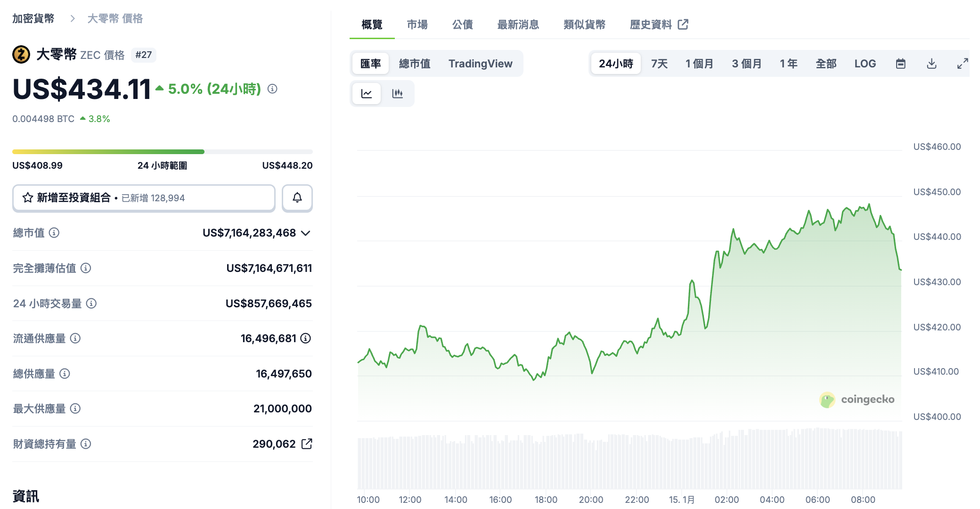The image size is (980, 509).
Task: Click the 24 小時範圍 price range bar
Action: pyautogui.click(x=162, y=152)
